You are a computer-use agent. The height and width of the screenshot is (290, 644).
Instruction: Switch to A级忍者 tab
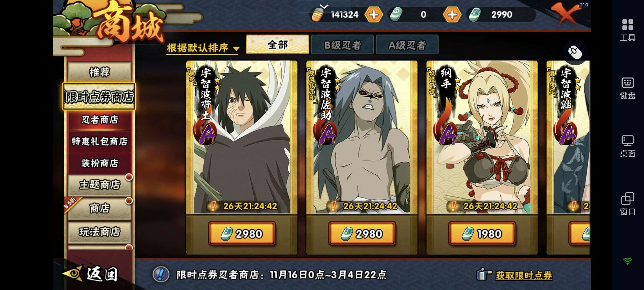coord(407,45)
